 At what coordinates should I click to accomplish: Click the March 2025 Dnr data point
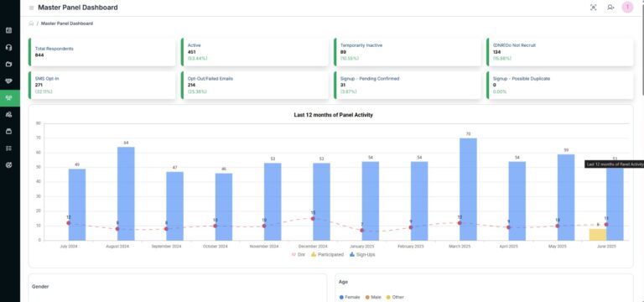pos(460,223)
